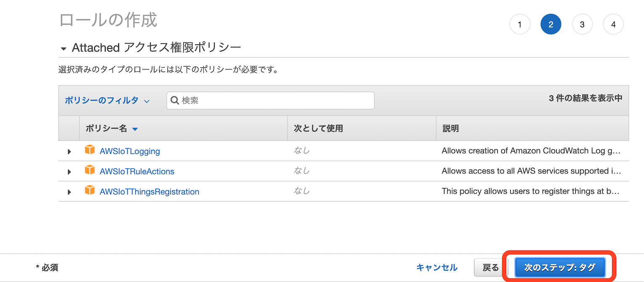Screen dimensions: 644x282
Task: Click the AWSIoTLogging policy service icon
Action: tap(90, 151)
